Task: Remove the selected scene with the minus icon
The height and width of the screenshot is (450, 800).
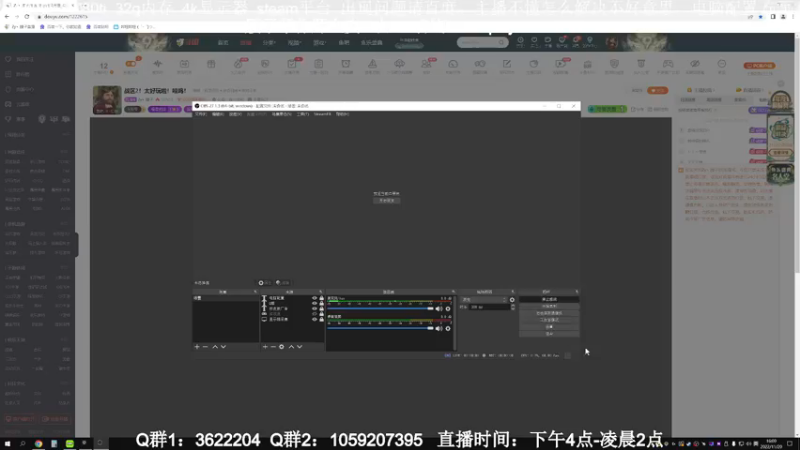Action: 206,347
